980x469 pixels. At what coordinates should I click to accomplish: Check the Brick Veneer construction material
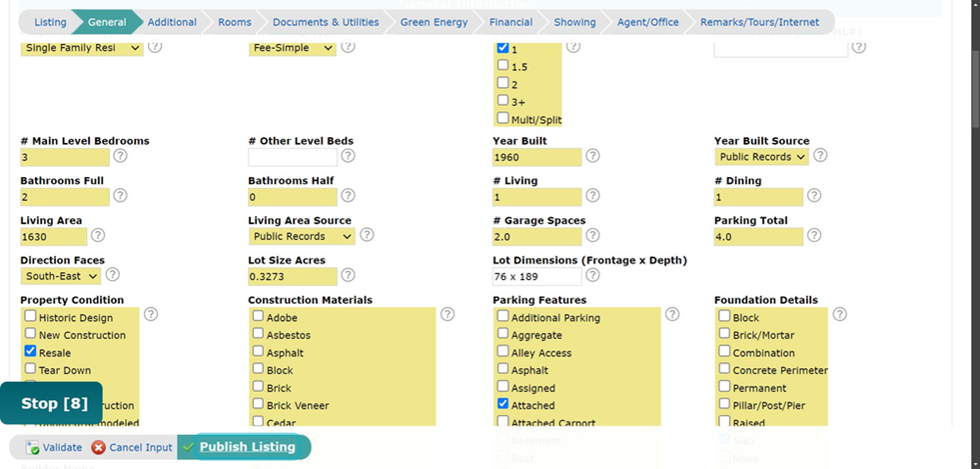point(258,404)
